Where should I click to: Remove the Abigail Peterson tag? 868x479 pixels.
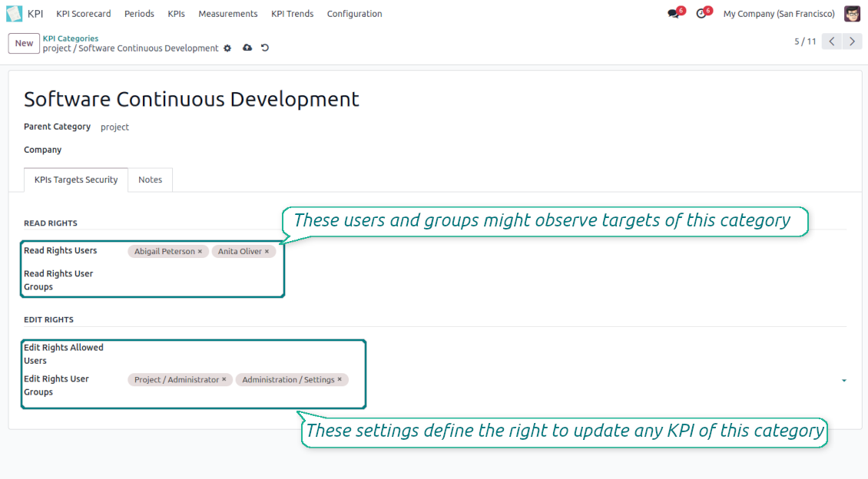200,251
